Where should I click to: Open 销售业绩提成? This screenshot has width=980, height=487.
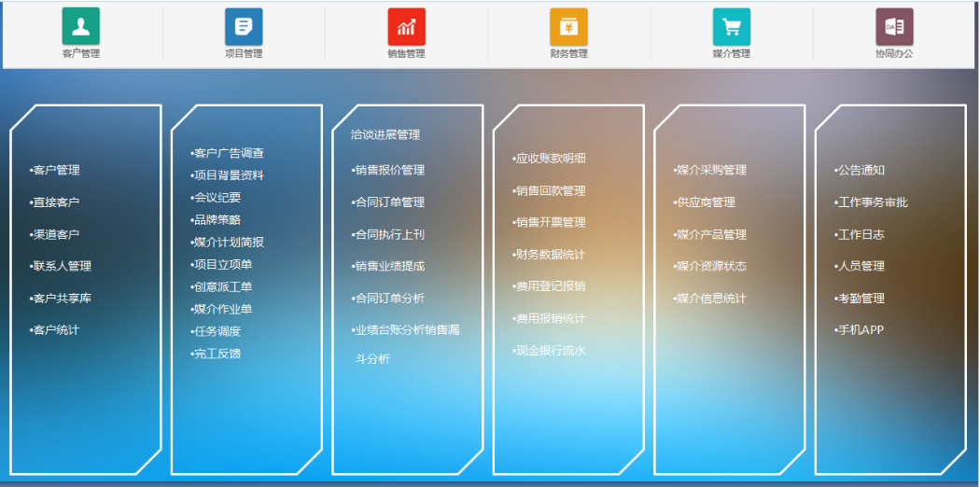[x=387, y=266]
